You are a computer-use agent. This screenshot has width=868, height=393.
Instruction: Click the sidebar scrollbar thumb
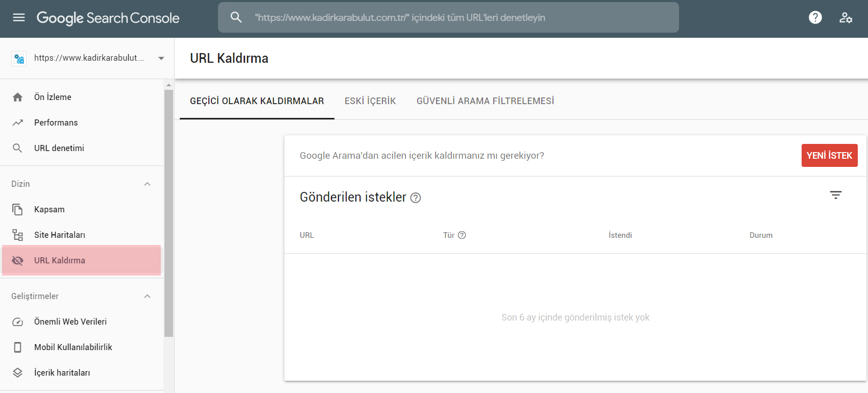point(168,213)
